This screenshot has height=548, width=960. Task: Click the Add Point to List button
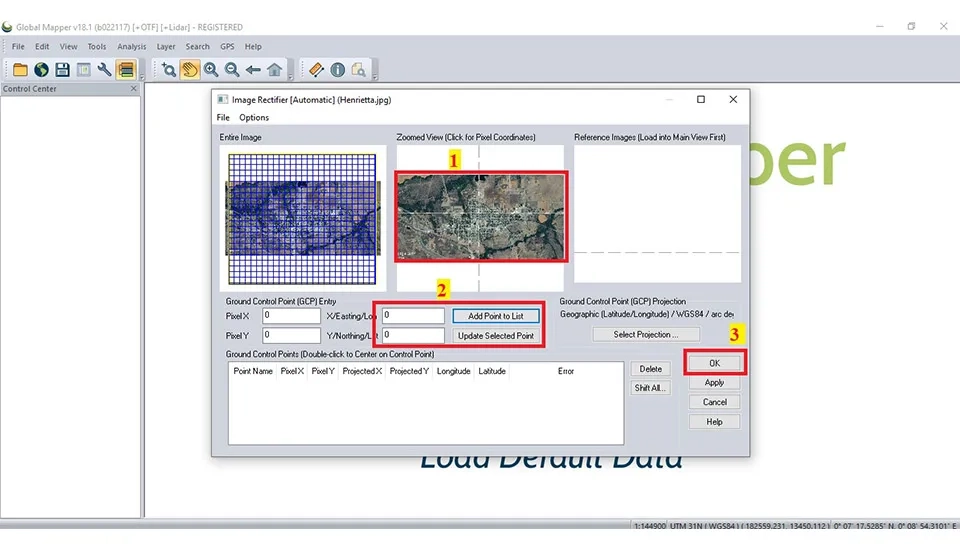pyautogui.click(x=495, y=316)
